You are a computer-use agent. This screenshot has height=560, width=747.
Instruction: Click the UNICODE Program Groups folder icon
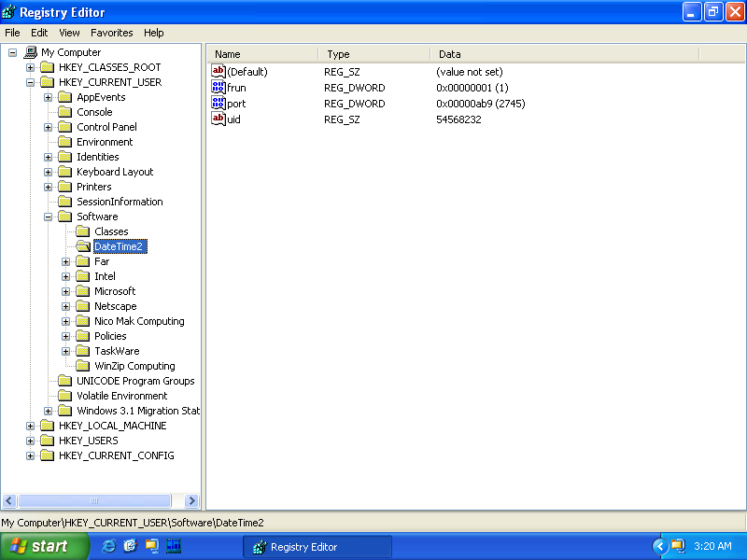pyautogui.click(x=64, y=381)
